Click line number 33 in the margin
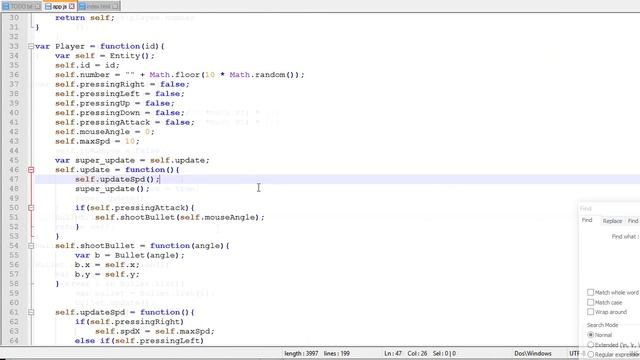This screenshot has height=360, width=640. [x=14, y=46]
